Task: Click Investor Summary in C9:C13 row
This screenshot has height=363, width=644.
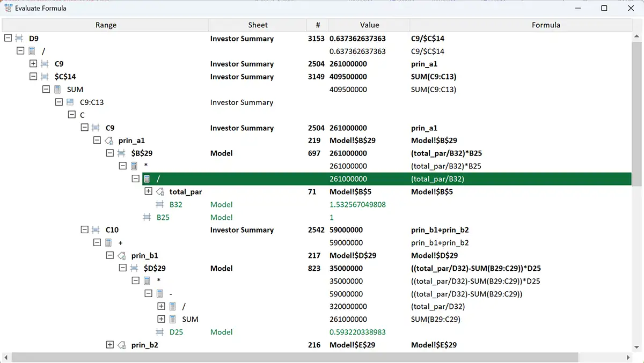Action: (241, 102)
